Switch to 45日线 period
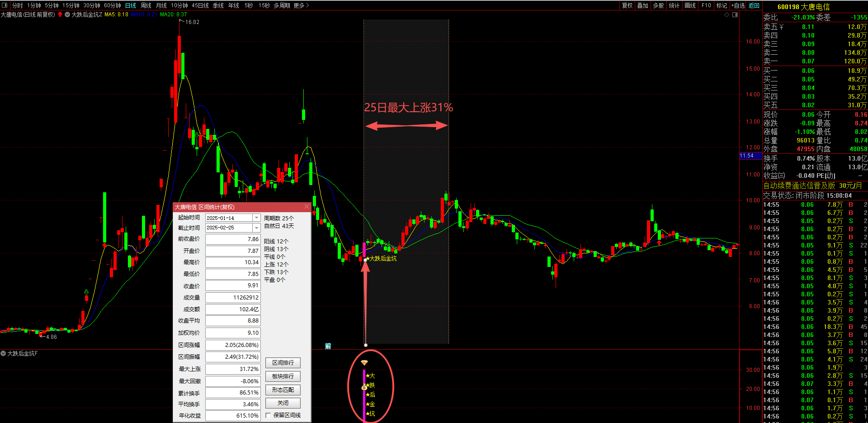Screen dimensions: 868x423 [x=200, y=5]
